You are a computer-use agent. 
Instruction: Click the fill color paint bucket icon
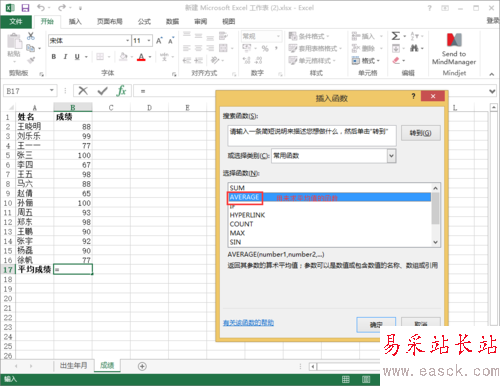[123, 57]
